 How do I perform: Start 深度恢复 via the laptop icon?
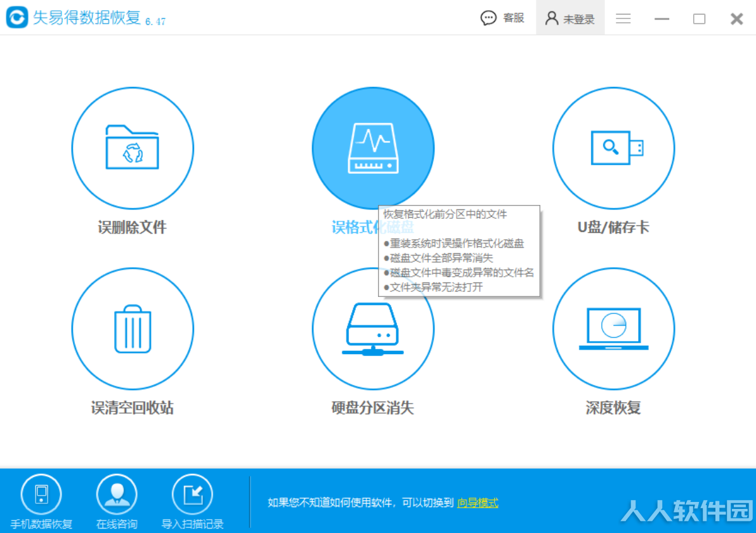[x=613, y=329]
